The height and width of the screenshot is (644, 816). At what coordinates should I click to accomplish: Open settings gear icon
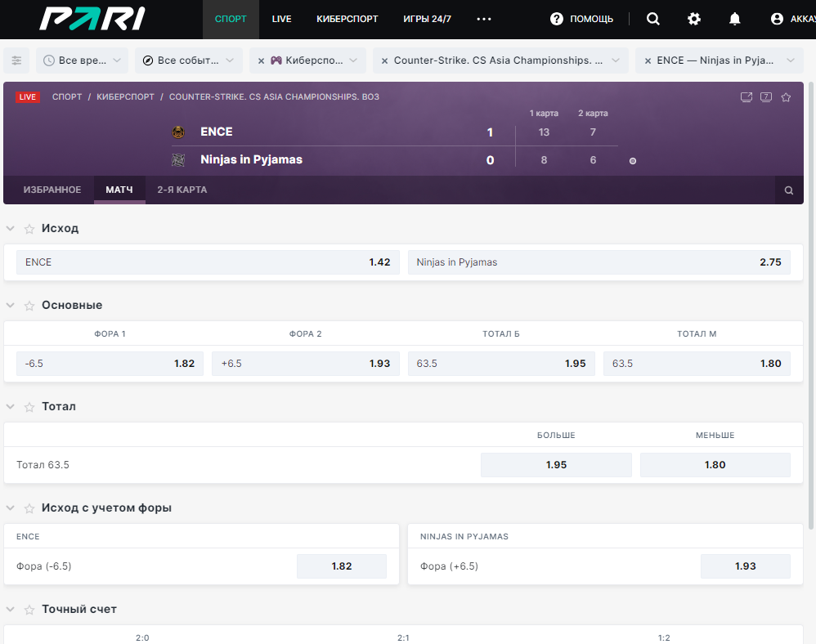693,20
